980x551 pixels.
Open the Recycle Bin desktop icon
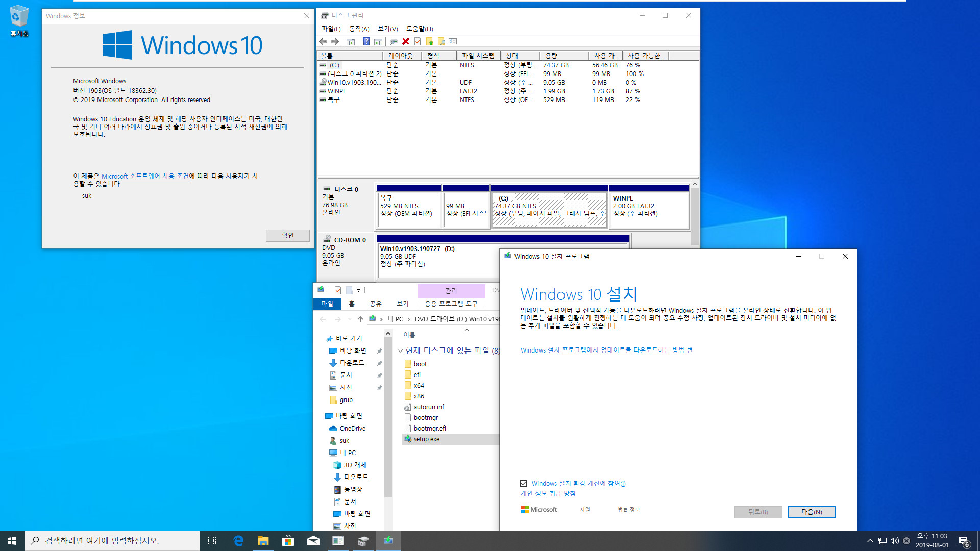[x=19, y=21]
